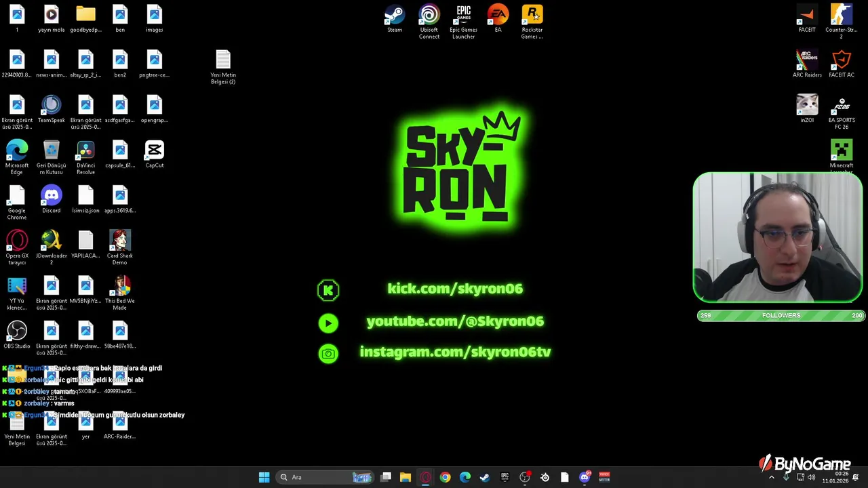
Task: Select the 58be487e18... image file
Action: click(120, 335)
